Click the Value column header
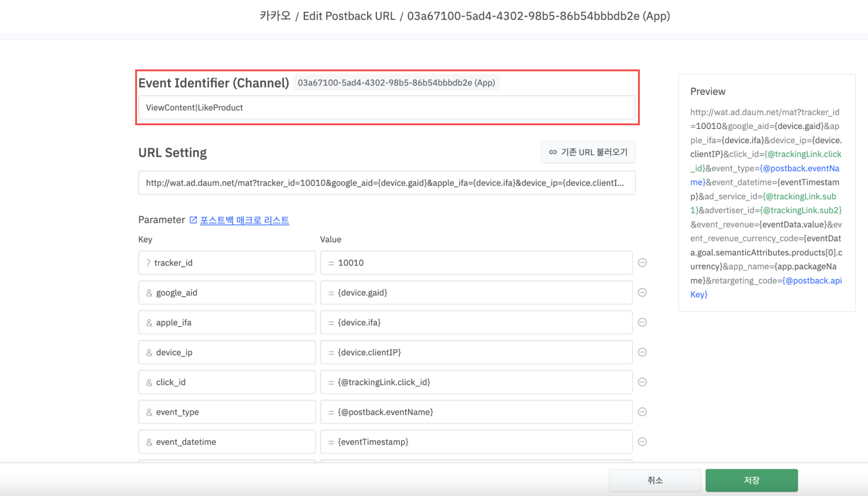This screenshot has height=496, width=868. pos(330,239)
